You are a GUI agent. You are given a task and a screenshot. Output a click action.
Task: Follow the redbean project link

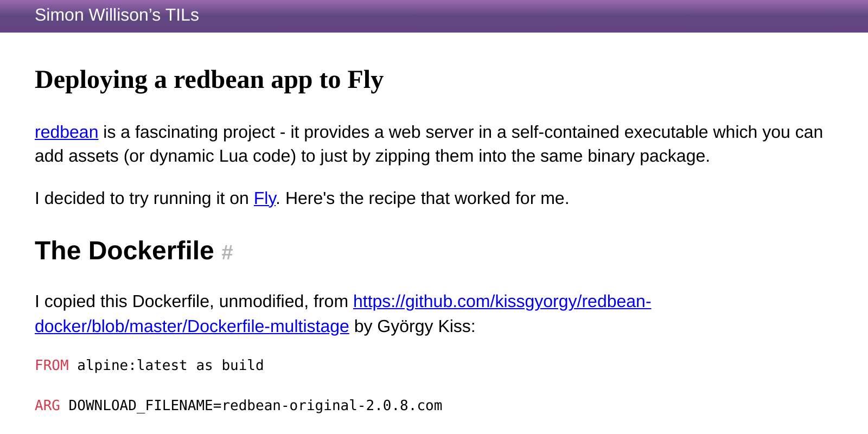point(66,132)
